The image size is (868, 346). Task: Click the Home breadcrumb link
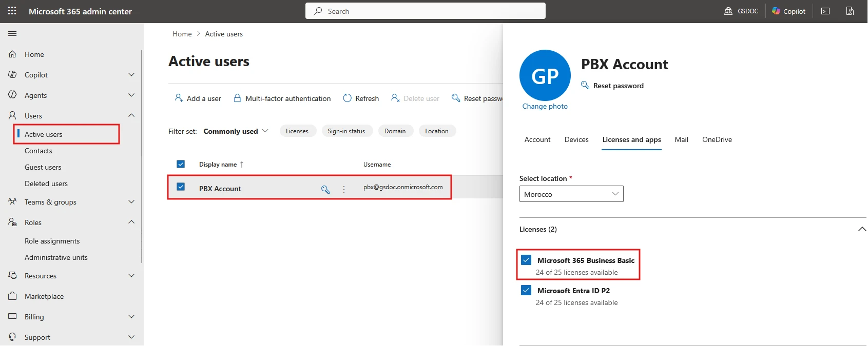point(182,34)
